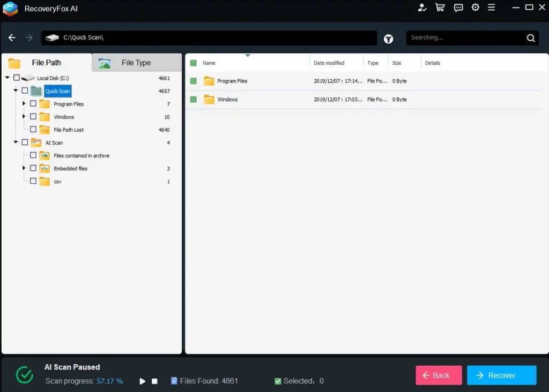Click the back arrow navigation icon

click(x=12, y=38)
